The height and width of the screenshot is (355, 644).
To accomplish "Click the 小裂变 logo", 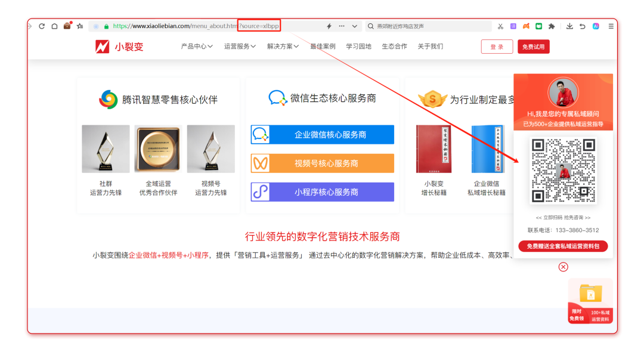I will 119,47.
